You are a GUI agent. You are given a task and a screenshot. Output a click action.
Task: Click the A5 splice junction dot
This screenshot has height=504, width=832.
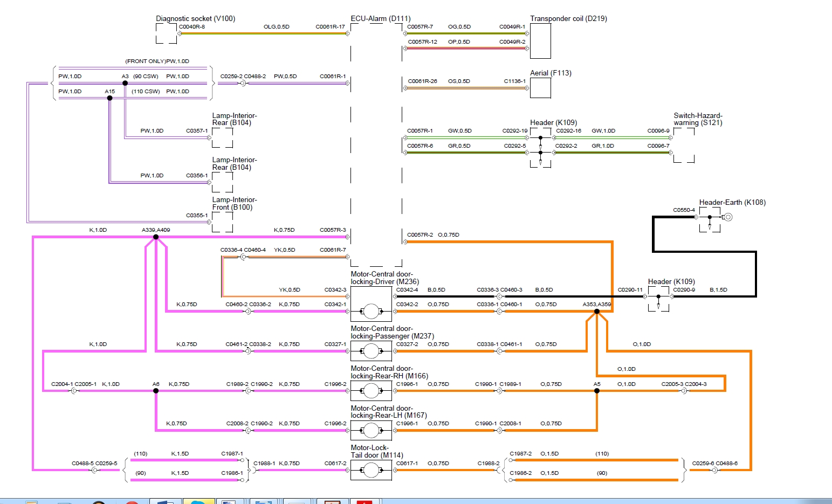pos(597,391)
